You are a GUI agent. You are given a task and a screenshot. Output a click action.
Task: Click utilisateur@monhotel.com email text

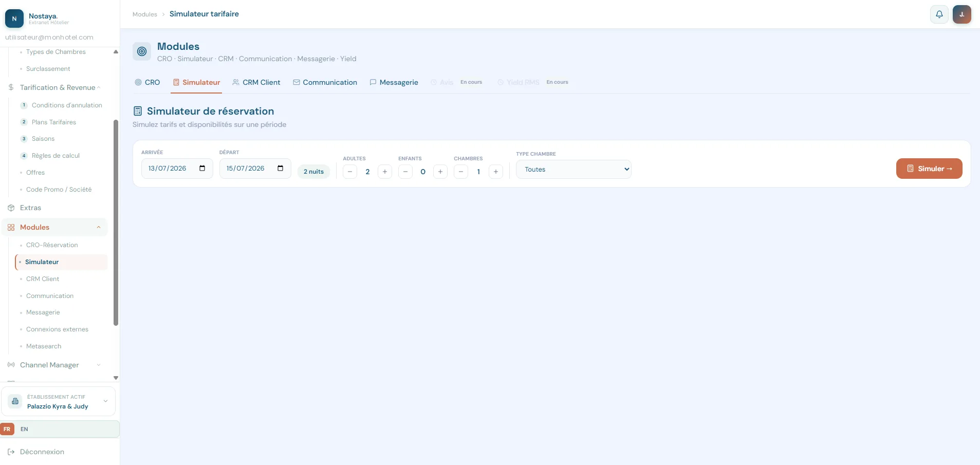coord(49,38)
